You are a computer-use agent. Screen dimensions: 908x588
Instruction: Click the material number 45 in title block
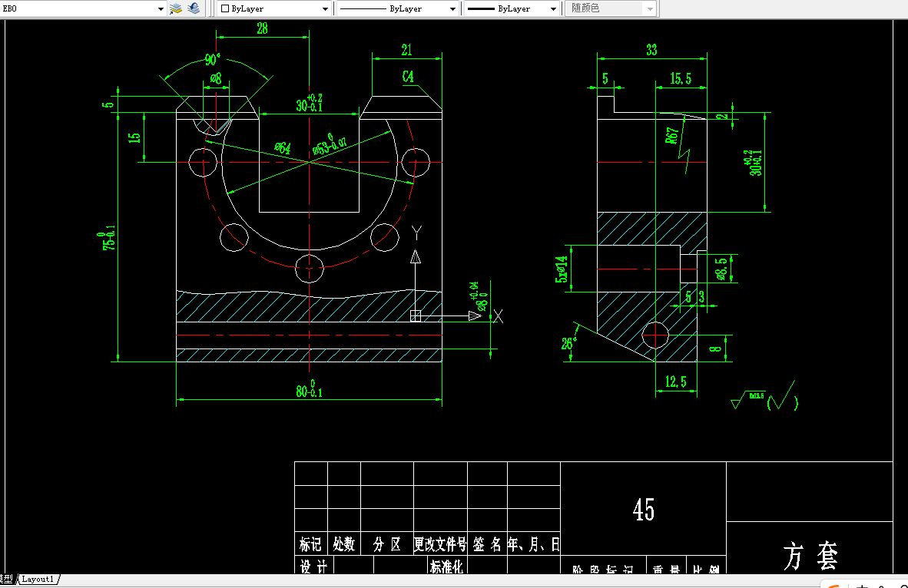[644, 510]
